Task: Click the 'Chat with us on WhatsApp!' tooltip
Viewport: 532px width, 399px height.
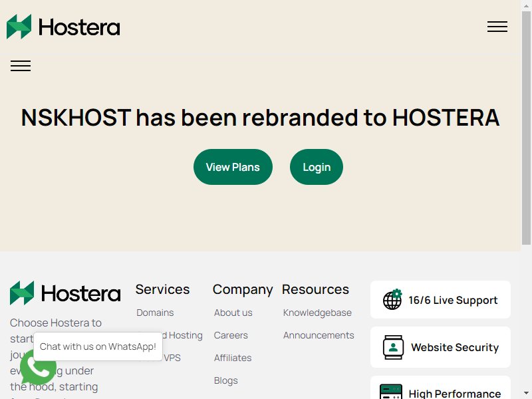Action: (x=98, y=346)
